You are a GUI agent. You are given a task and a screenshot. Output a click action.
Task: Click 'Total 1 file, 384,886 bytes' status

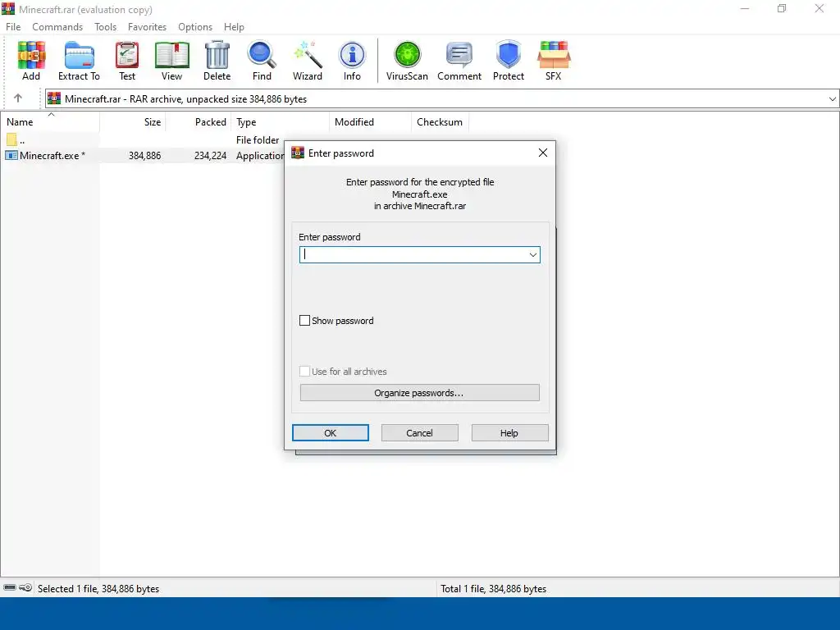pos(493,588)
